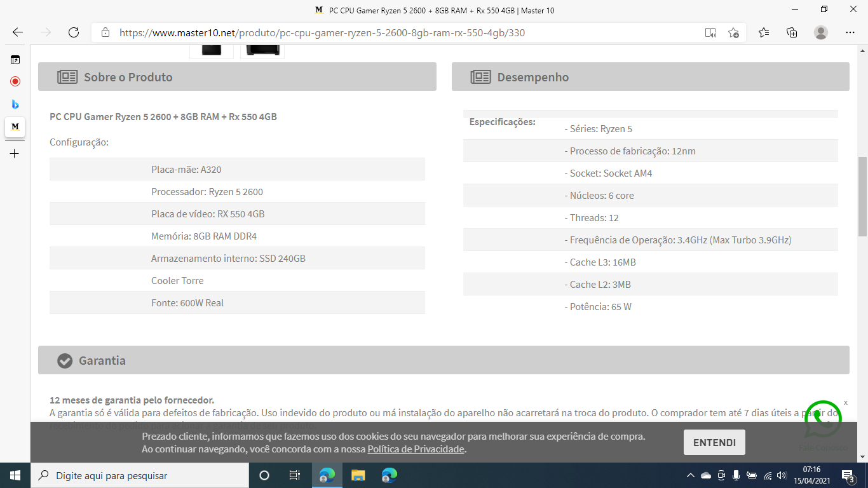Select the Cache L2: 3MB row
Image resolution: width=868 pixels, height=488 pixels.
pos(650,284)
